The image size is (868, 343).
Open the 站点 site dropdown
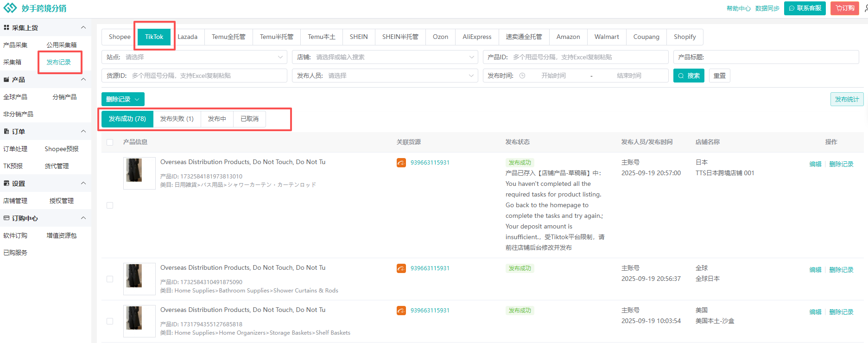[195, 57]
